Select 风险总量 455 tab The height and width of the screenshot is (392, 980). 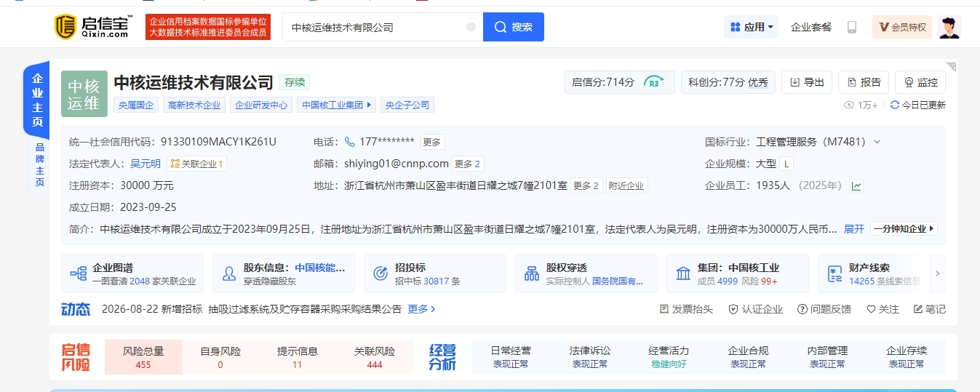[x=143, y=357]
